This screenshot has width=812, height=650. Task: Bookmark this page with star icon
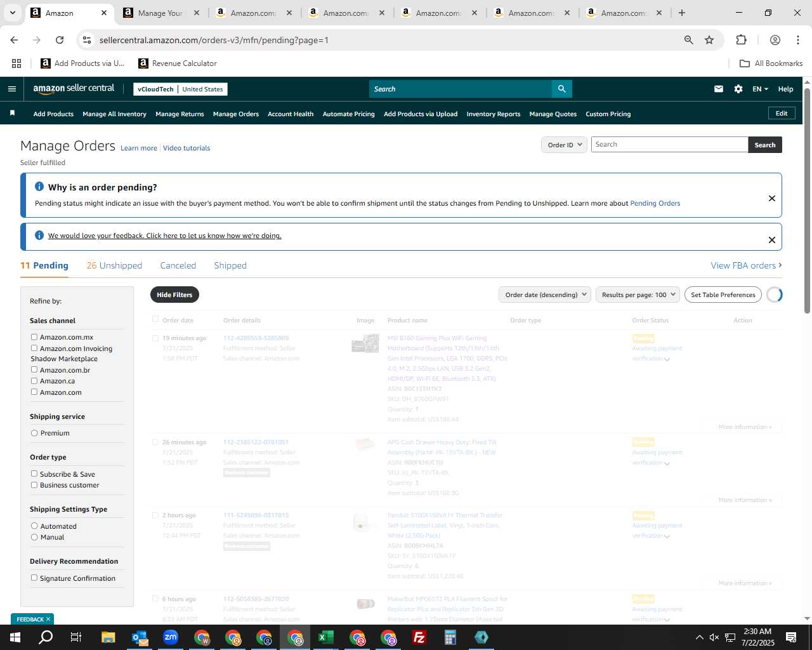click(709, 40)
